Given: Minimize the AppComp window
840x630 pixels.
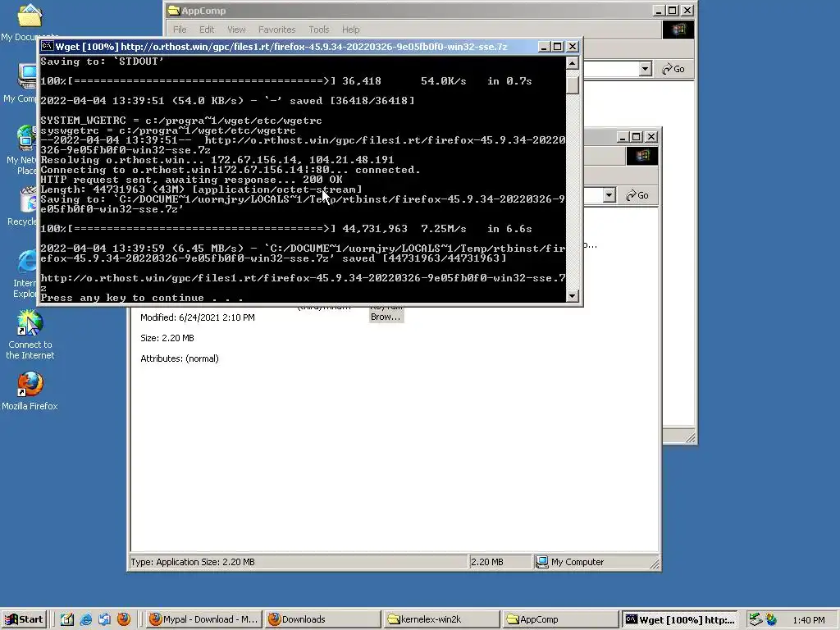Looking at the screenshot, I should (x=660, y=10).
